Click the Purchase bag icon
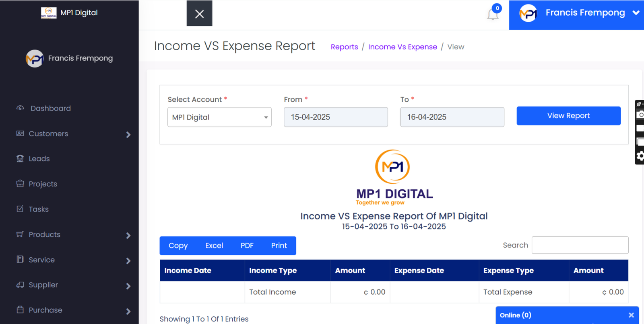 click(x=20, y=310)
